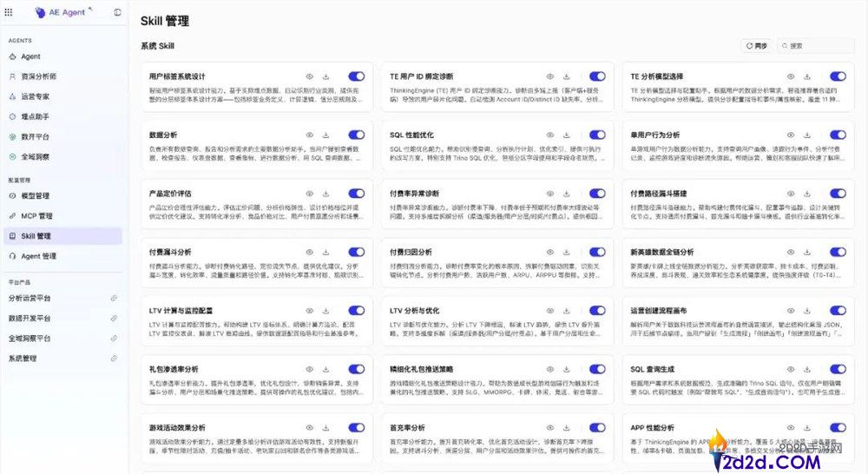Download the 产品定价评估 skill
Image resolution: width=868 pixels, height=474 pixels.
tap(326, 194)
